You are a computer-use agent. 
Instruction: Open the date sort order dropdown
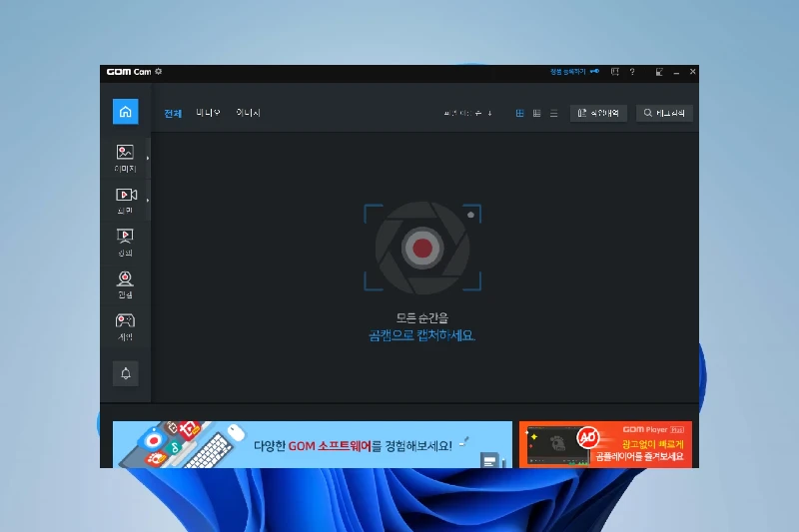coord(467,113)
